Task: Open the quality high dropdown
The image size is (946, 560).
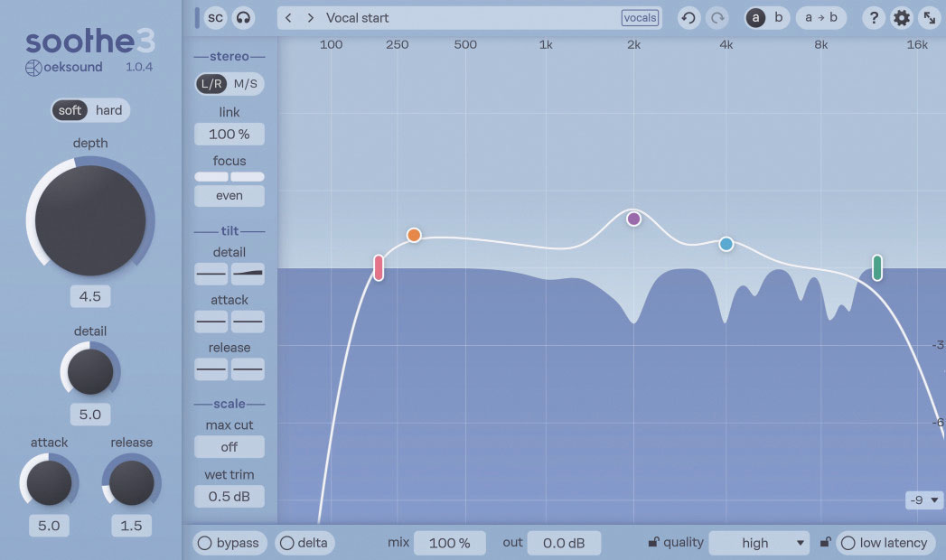Action: (x=760, y=543)
